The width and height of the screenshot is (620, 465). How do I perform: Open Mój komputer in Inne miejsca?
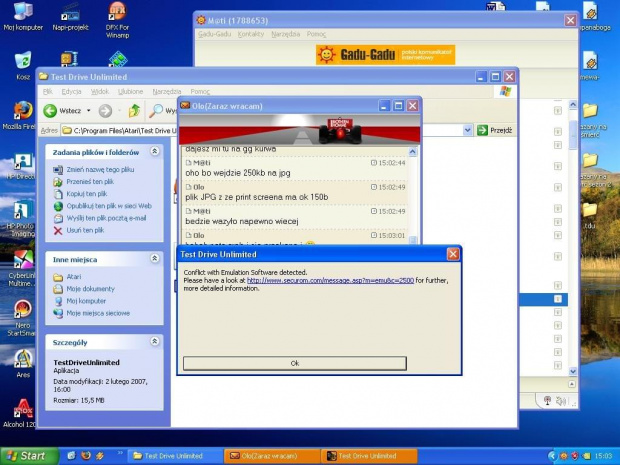(86, 301)
